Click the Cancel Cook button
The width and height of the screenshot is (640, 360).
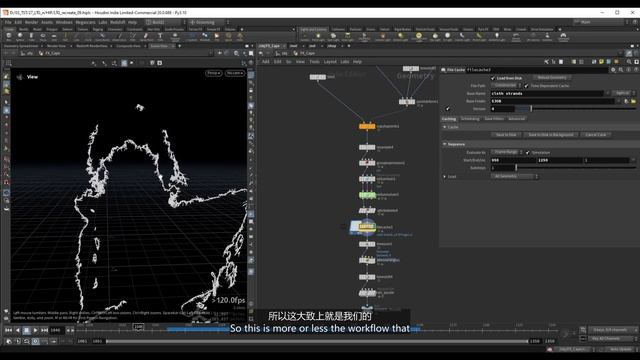(x=596, y=135)
